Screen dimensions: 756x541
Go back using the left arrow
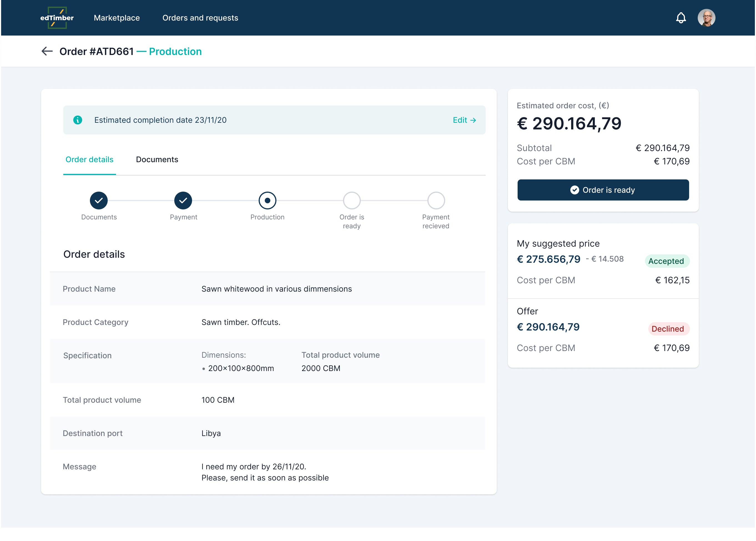pos(47,51)
